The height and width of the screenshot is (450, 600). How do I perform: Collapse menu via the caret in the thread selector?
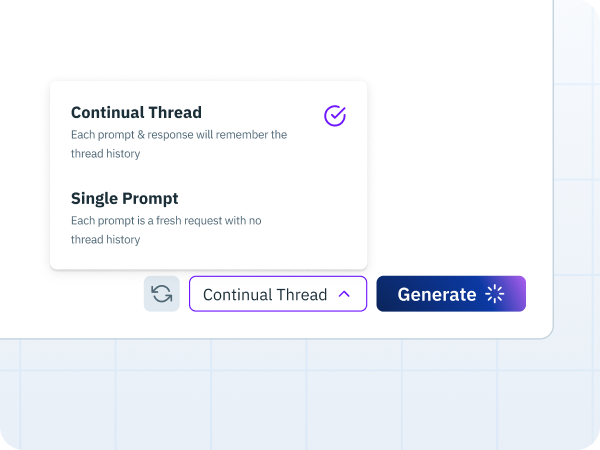[344, 294]
